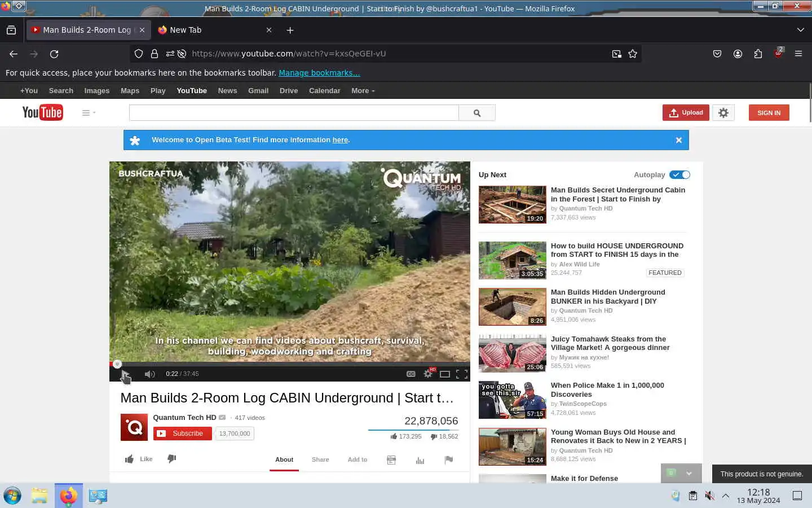Open the tracking protection shield icon
The width and height of the screenshot is (812, 508).
(x=139, y=54)
